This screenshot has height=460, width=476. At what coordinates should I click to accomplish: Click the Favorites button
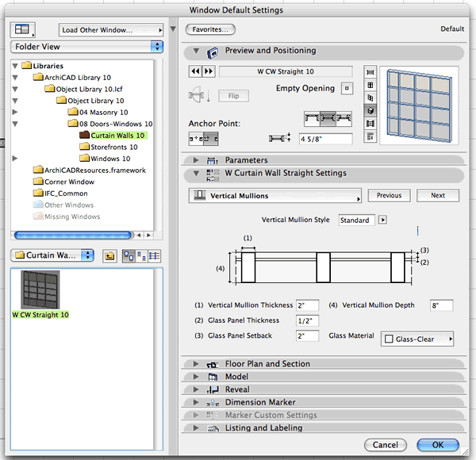coord(210,29)
